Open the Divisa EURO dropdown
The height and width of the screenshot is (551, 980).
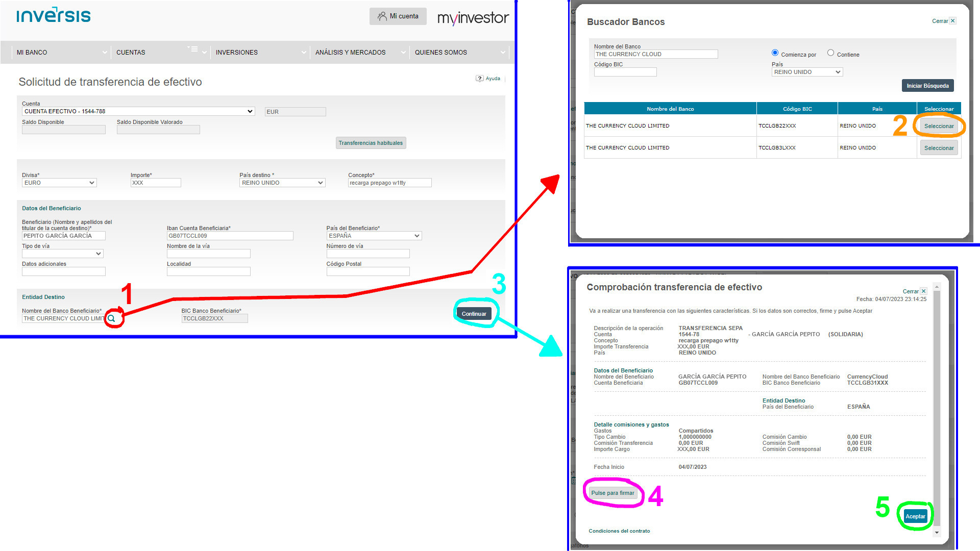point(59,183)
